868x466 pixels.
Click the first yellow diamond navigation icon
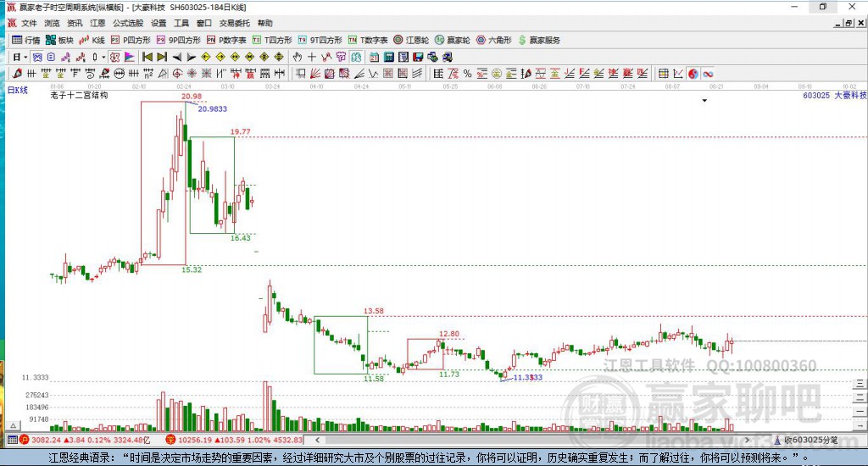click(206, 57)
